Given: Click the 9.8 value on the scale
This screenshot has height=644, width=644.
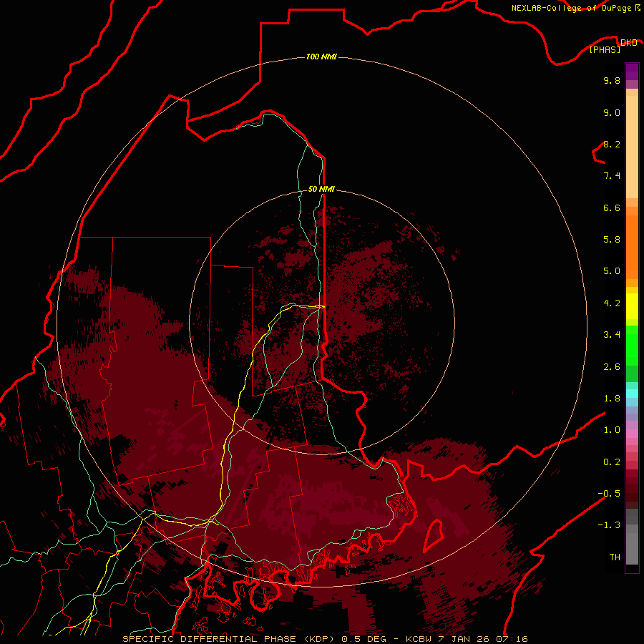Looking at the screenshot, I should 612,80.
